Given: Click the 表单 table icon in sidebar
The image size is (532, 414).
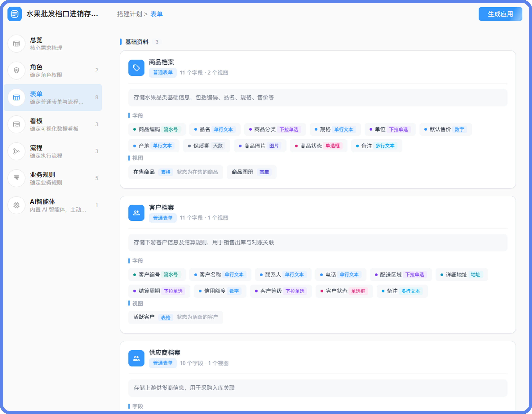Looking at the screenshot, I should (16, 98).
